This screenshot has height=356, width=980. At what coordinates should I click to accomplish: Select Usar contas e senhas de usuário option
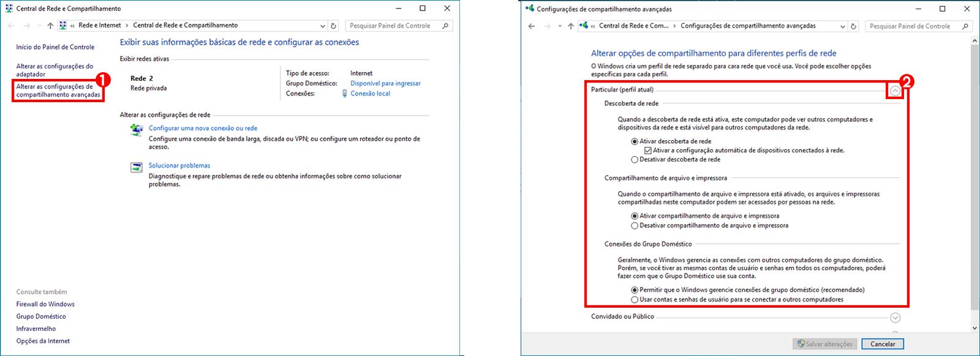coord(635,300)
